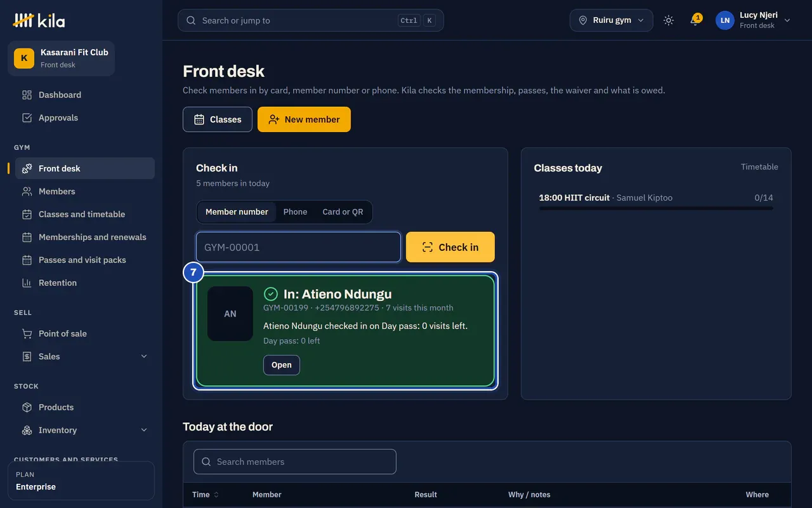Click the Search members field

coord(295,462)
